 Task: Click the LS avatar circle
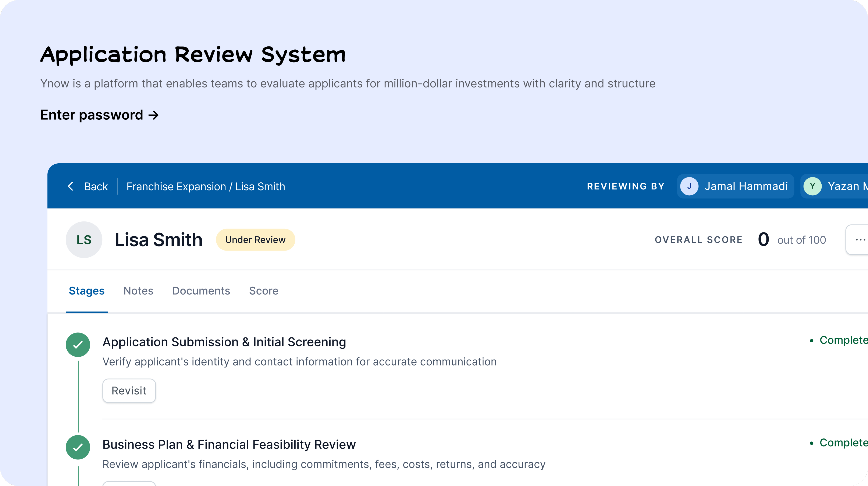point(84,240)
